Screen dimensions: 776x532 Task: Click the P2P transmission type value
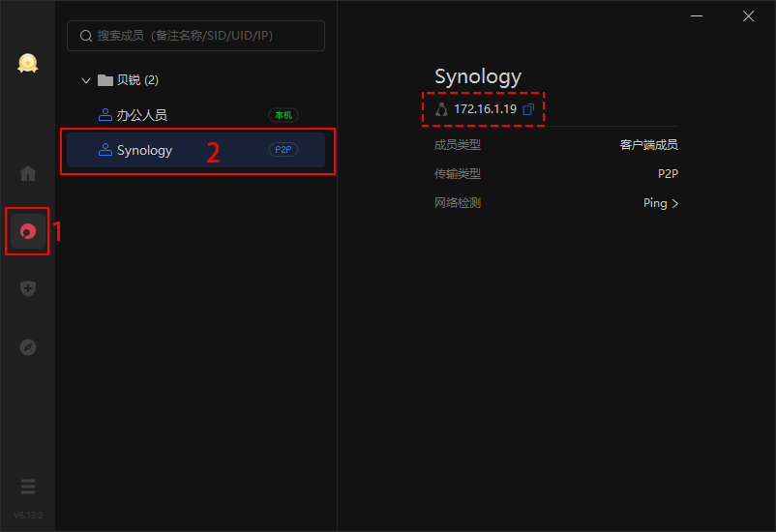(668, 174)
